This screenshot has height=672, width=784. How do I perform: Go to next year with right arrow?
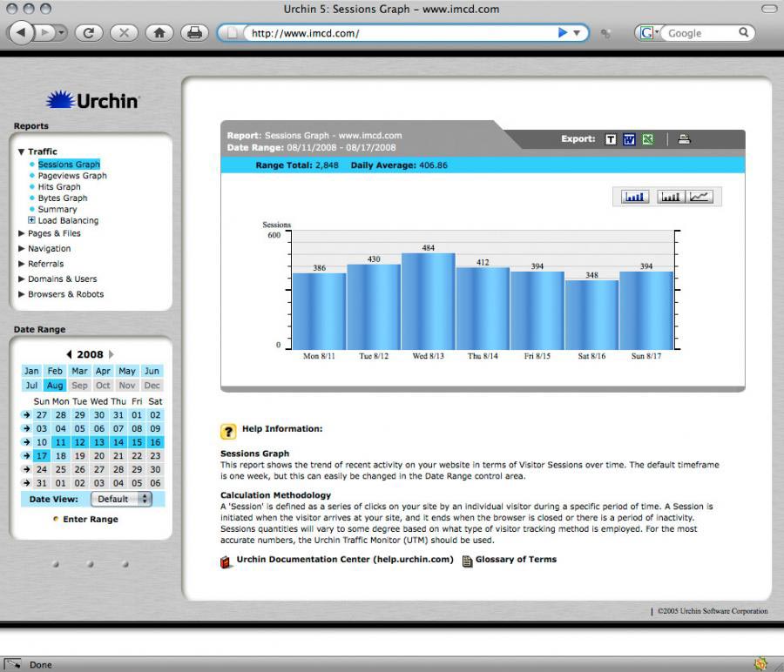[111, 354]
